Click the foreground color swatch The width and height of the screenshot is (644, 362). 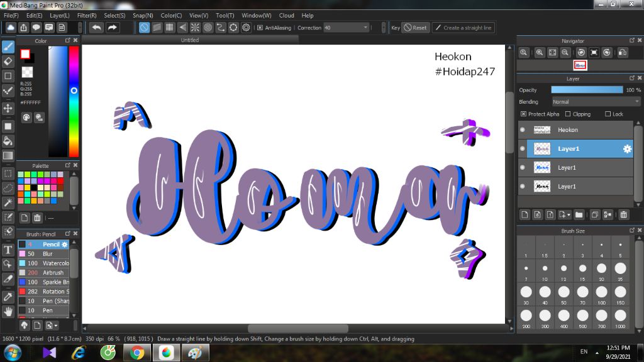(25, 54)
